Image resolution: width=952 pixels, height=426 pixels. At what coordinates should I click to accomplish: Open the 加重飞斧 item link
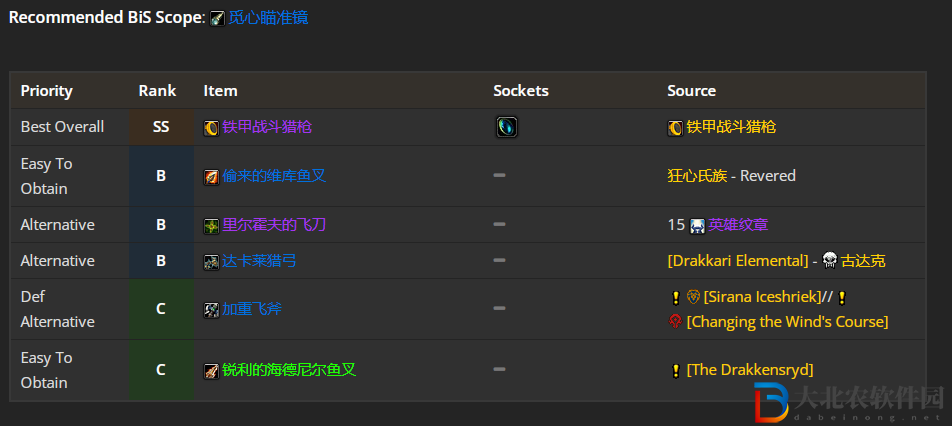(252, 309)
